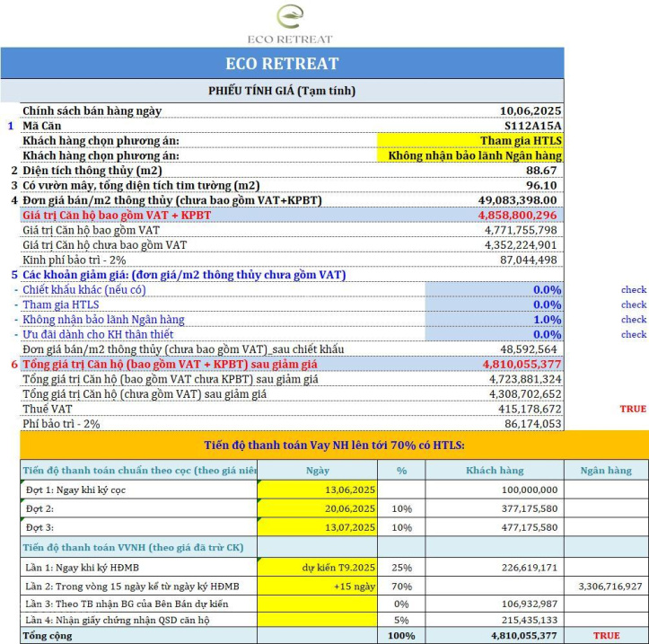Viewport: 649px width, 644px height.
Task: Click 'check' beside Ưu đãi dành cho KH thân thiết
Action: tap(633, 334)
